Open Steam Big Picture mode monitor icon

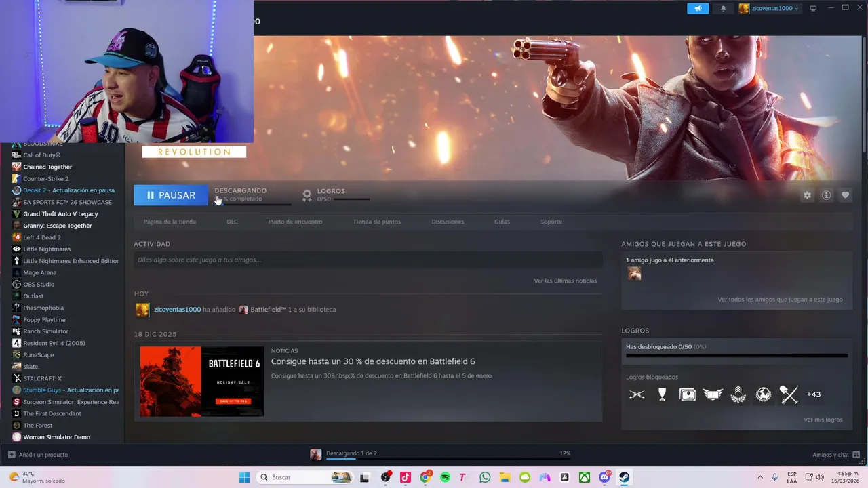tap(813, 8)
